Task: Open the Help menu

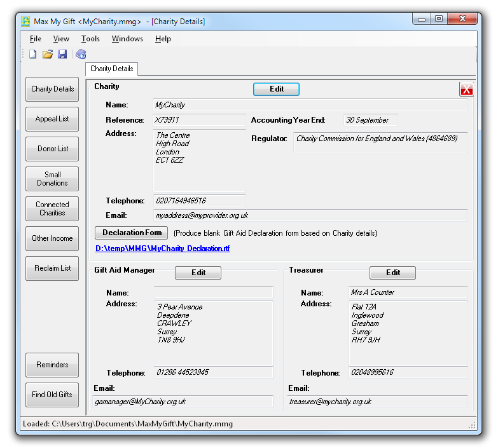Action: 163,39
